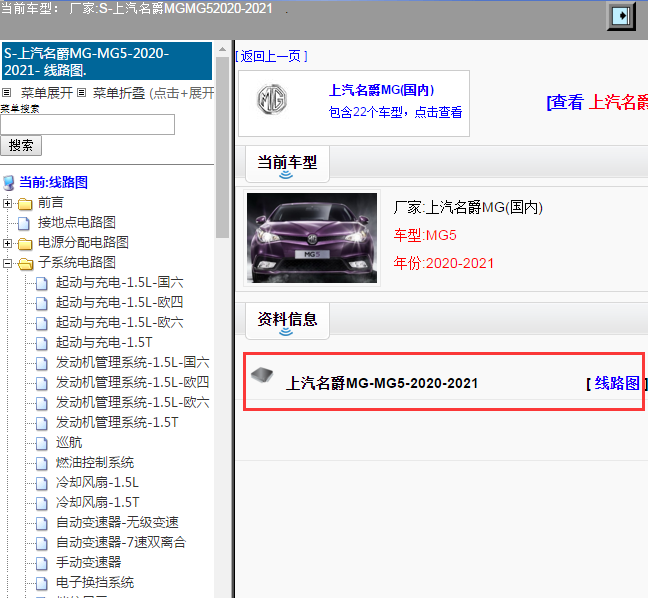Click the 自动变速器-7速双离合 label
This screenshot has height=598, width=648.
coord(121,542)
